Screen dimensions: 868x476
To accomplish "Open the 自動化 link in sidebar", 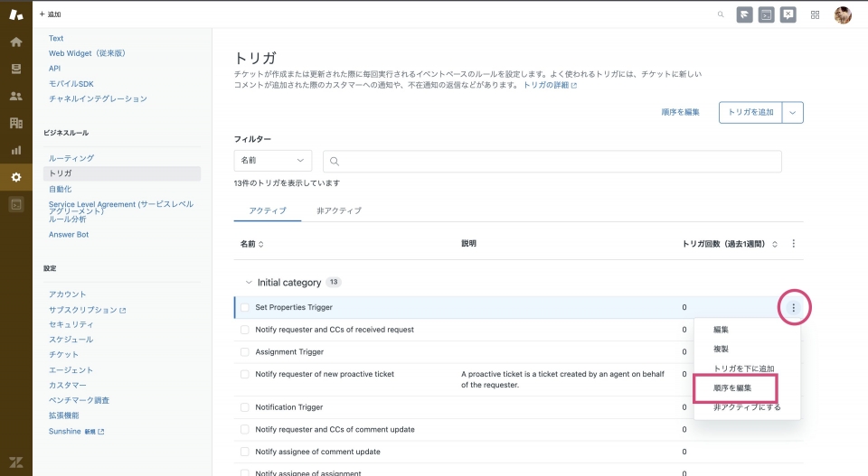I will (61, 189).
